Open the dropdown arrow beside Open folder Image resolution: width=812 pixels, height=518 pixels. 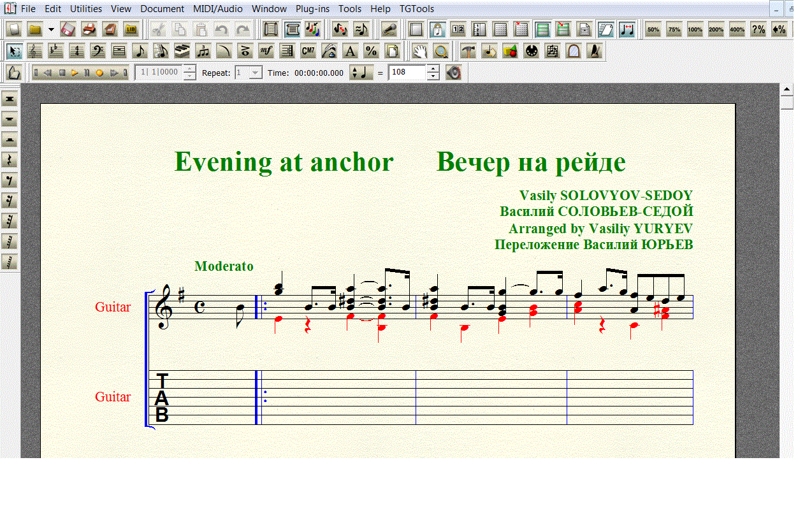pos(51,29)
